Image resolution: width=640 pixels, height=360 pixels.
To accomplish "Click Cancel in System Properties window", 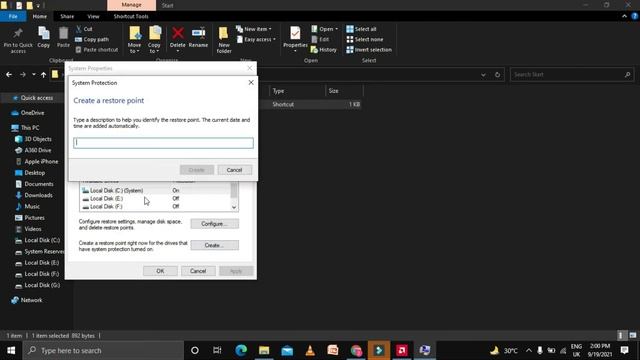I will click(198, 271).
